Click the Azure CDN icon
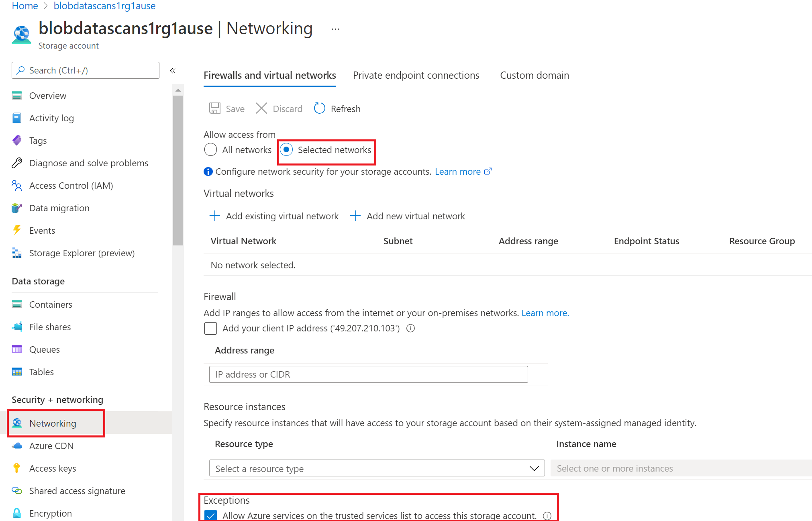This screenshot has width=812, height=521. (16, 445)
